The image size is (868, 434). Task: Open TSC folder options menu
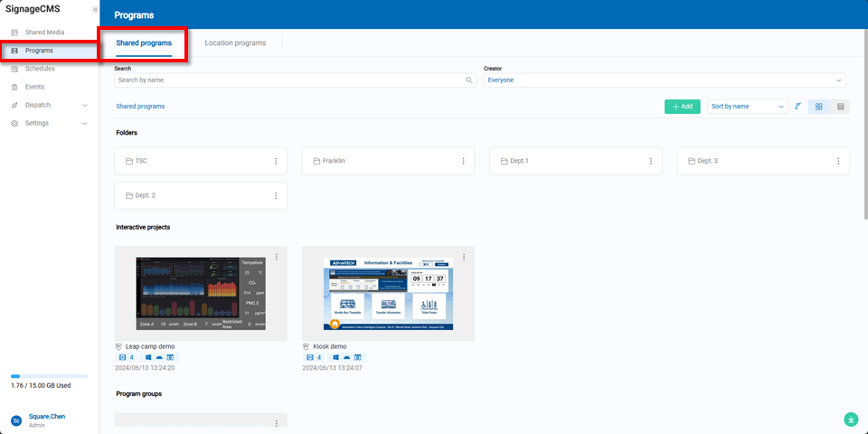click(276, 161)
